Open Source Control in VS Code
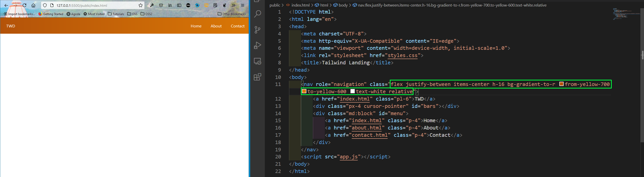644x177 pixels. click(257, 30)
